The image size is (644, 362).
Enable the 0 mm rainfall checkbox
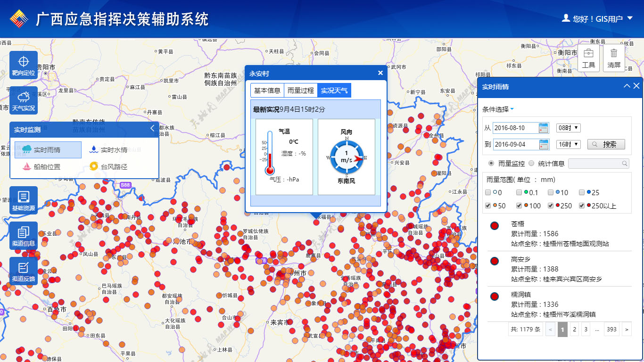point(488,192)
